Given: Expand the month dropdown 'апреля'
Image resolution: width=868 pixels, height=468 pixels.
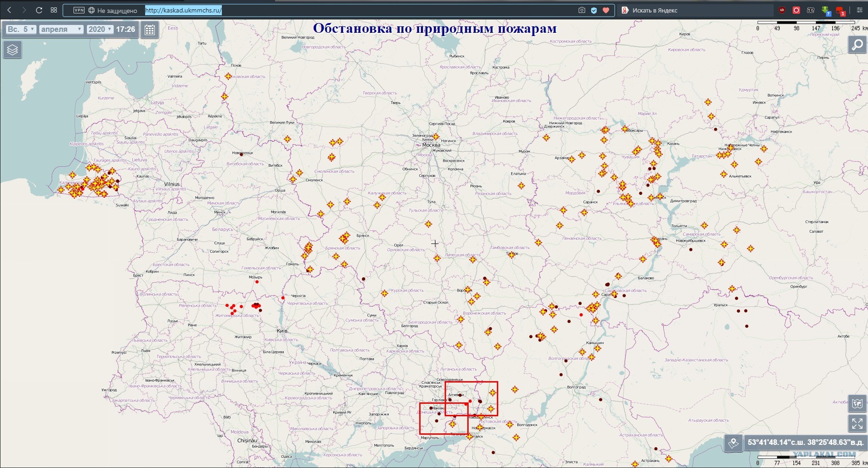Looking at the screenshot, I should [x=61, y=29].
